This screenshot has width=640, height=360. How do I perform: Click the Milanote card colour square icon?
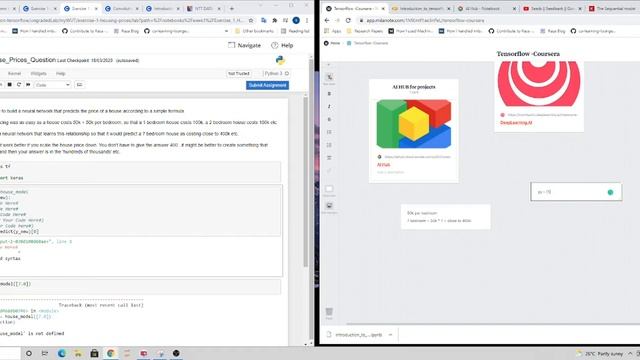point(329,189)
